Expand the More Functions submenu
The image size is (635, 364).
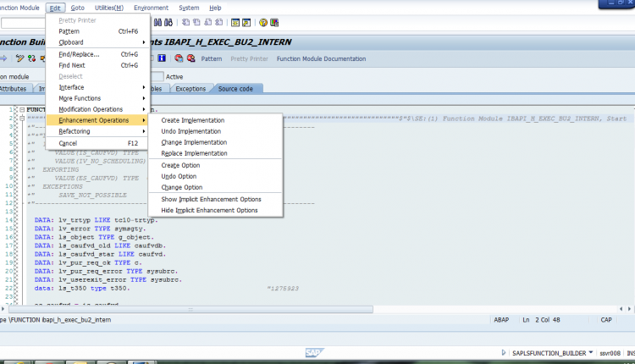[97, 98]
